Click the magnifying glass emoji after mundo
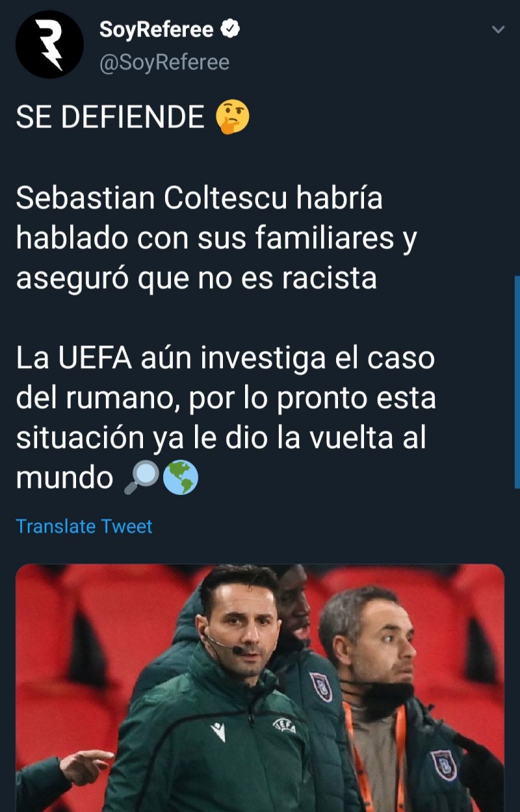520x812 pixels. tap(141, 478)
